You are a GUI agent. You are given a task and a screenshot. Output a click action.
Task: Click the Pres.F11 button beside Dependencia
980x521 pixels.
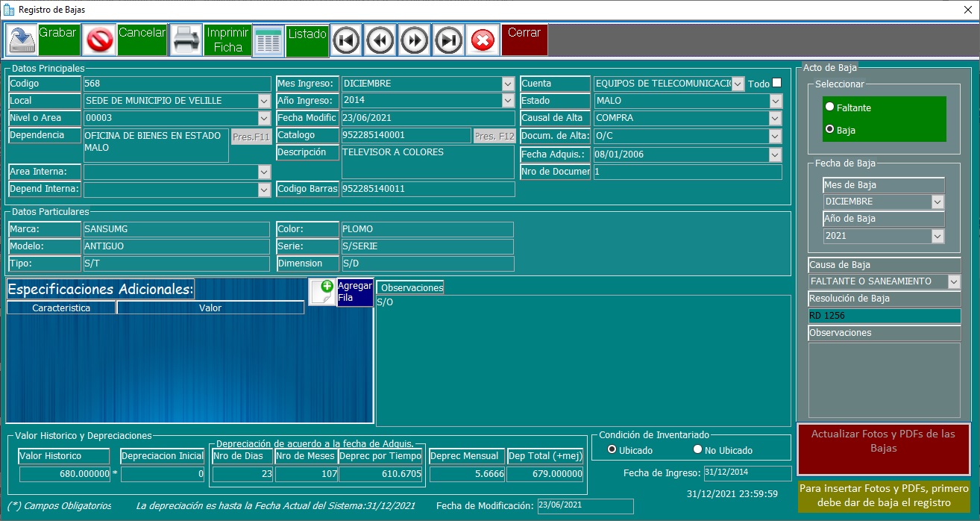251,137
